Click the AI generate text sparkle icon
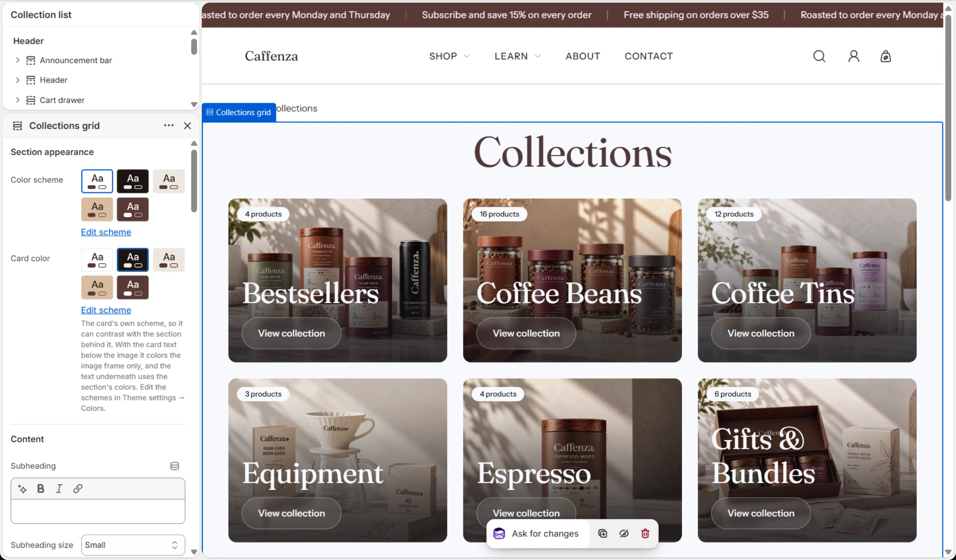 (x=22, y=489)
